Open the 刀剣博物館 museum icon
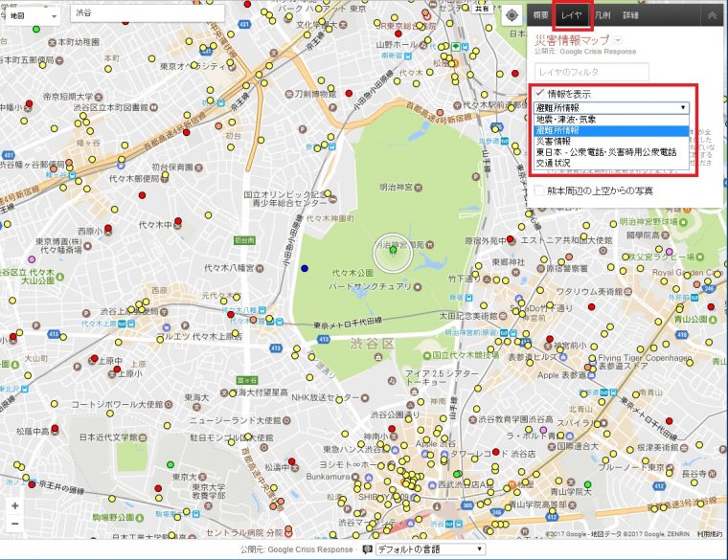728x560 pixels. 289,94
